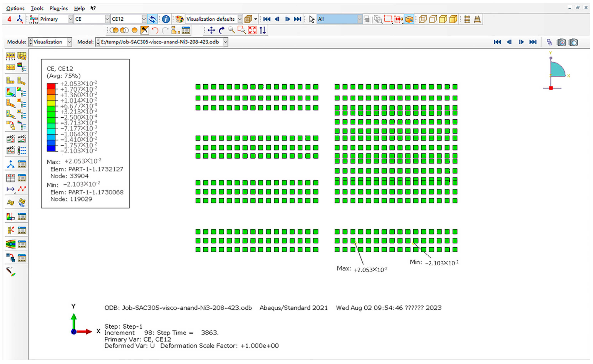Open the Primary variable type dropdown
The height and width of the screenshot is (364, 593).
(x=70, y=19)
